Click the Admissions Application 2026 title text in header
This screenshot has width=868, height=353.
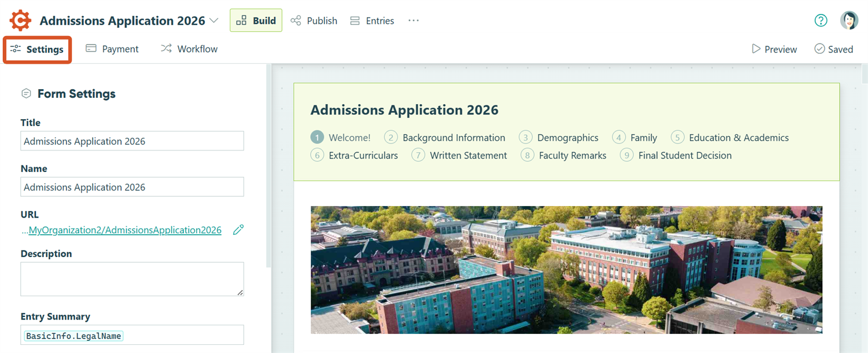[x=123, y=21]
